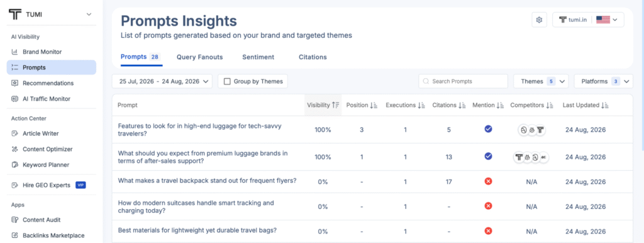644x243 pixels.
Task: Select Prompts in the sidebar
Action: point(52,67)
